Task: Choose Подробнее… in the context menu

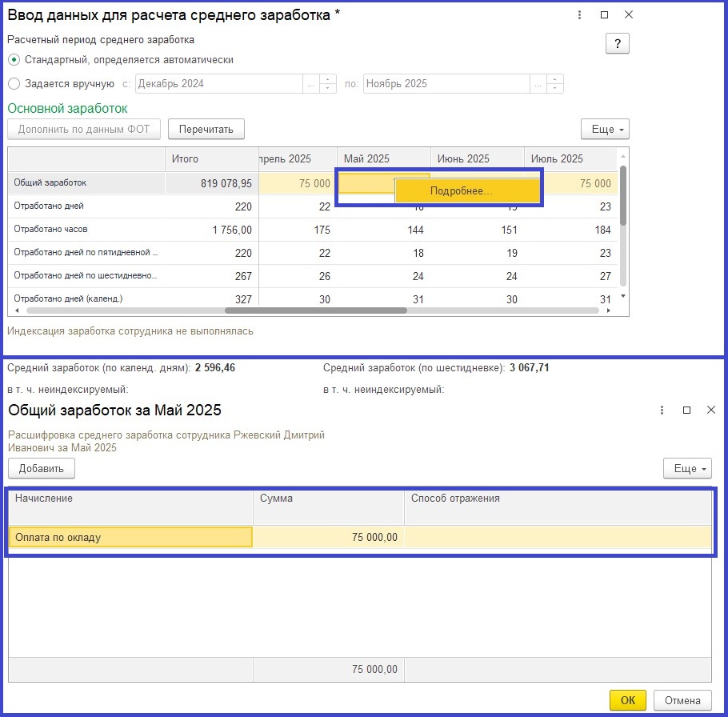Action: click(x=461, y=191)
